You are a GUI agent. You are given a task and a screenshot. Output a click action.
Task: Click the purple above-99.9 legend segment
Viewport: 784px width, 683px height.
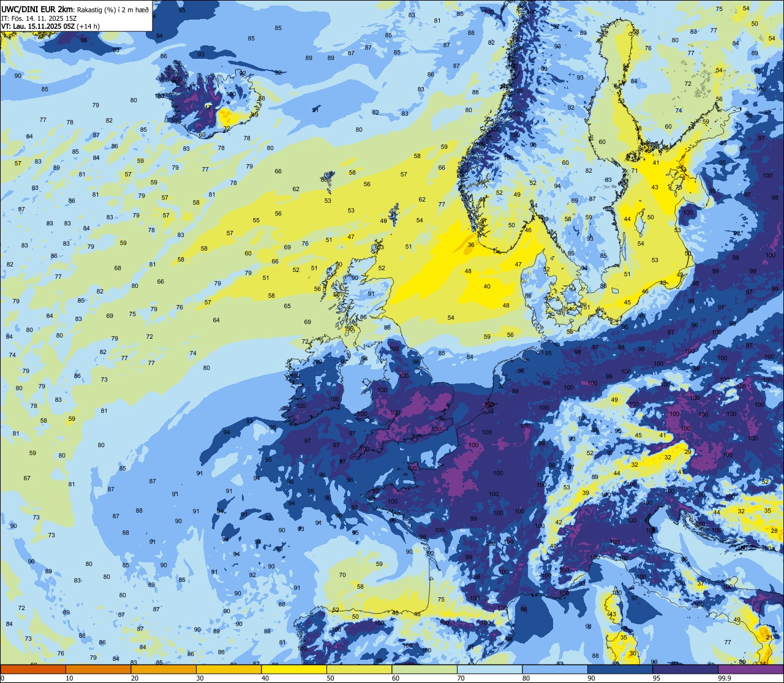pos(750,669)
